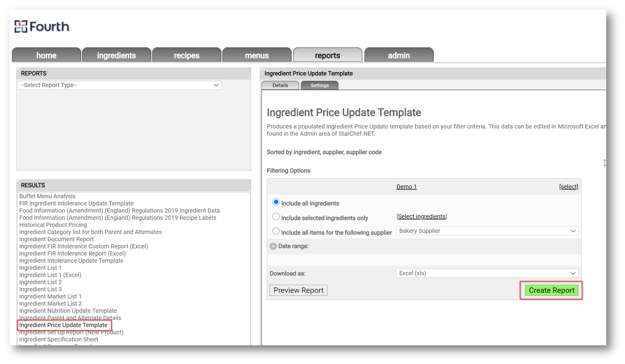Switch to the recipes tab
The width and height of the screenshot is (625, 364).
click(x=187, y=55)
